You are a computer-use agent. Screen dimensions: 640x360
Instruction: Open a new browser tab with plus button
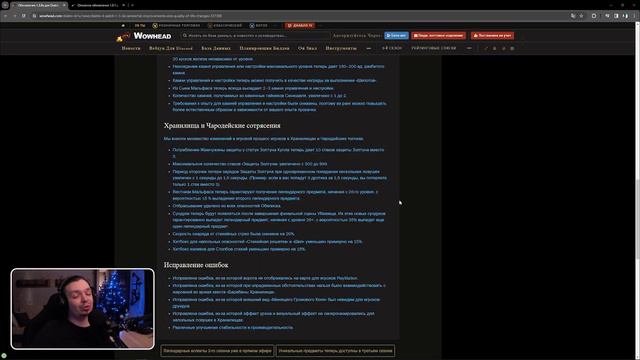pyautogui.click(x=132, y=5)
